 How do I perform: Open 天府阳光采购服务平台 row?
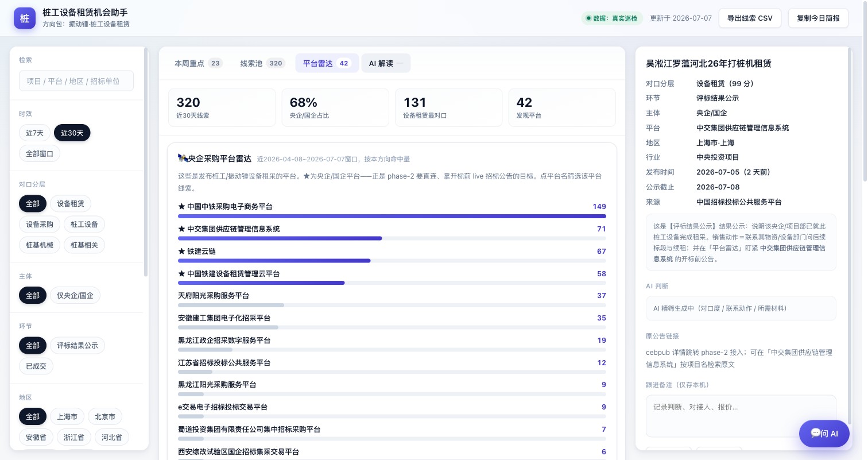click(x=392, y=299)
